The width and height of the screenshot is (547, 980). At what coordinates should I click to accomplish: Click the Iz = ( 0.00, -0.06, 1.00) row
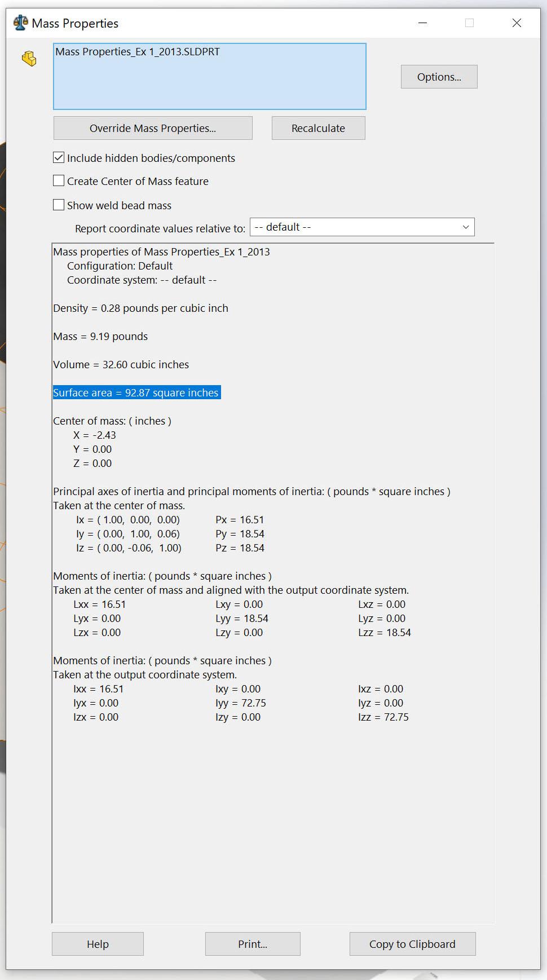(x=129, y=548)
